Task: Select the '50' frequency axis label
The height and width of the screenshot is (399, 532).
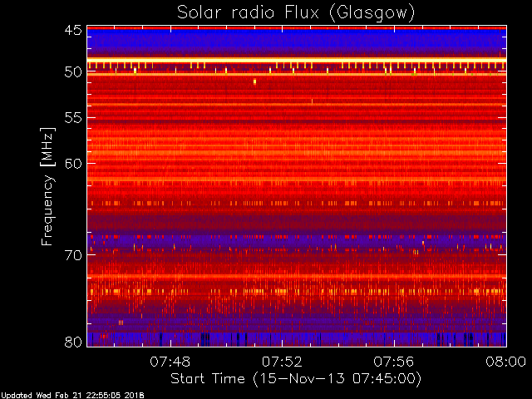Action: 73,72
